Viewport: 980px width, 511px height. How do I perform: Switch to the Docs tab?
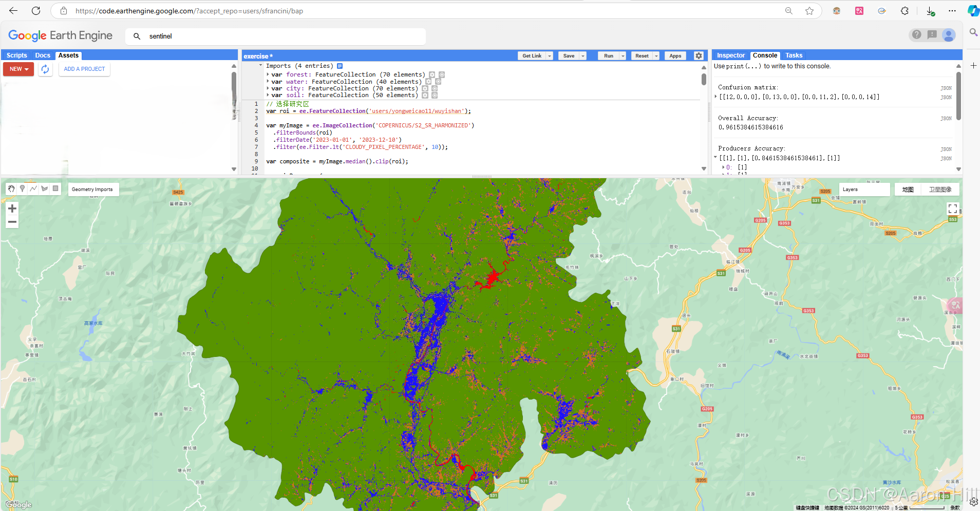pos(43,55)
